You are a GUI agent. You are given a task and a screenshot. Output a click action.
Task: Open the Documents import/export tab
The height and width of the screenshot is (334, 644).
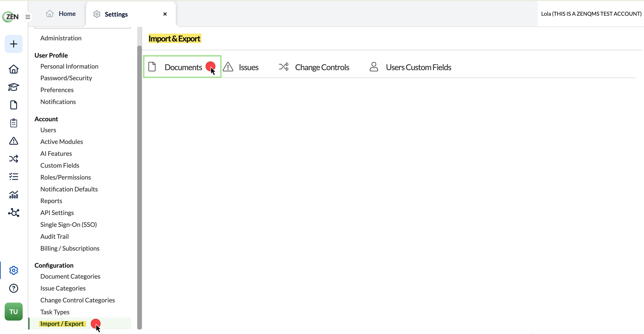pos(182,67)
